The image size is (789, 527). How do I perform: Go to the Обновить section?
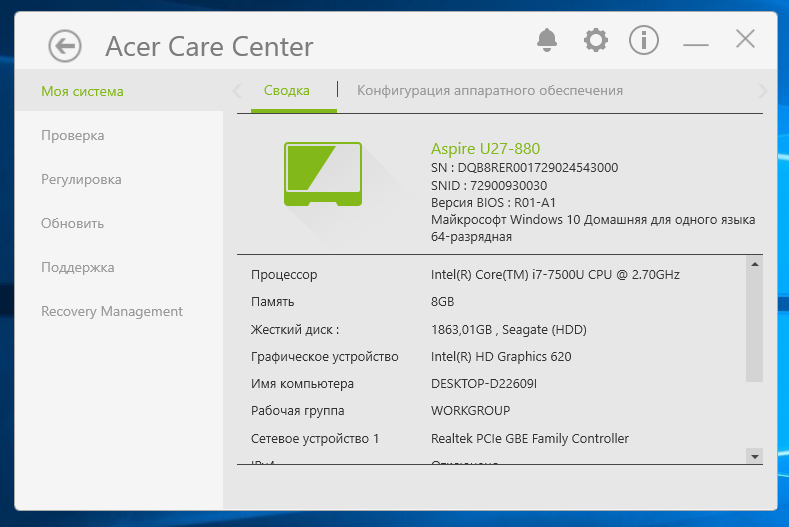tap(72, 223)
